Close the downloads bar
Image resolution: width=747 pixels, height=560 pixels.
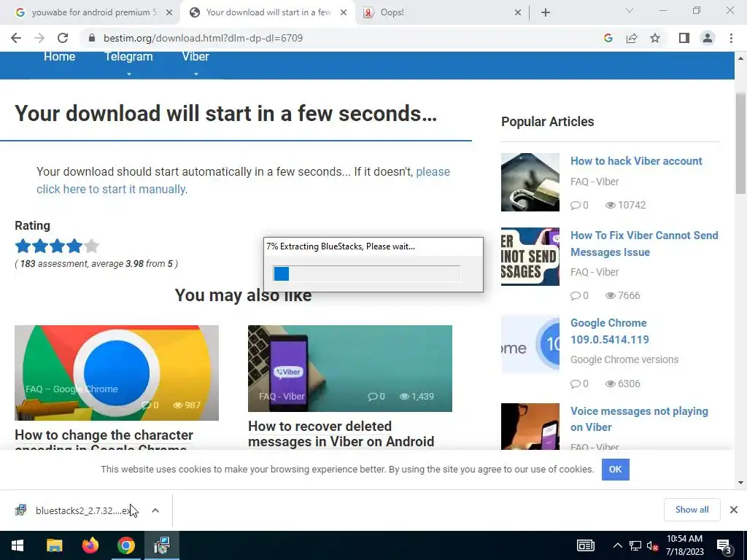coord(734,510)
